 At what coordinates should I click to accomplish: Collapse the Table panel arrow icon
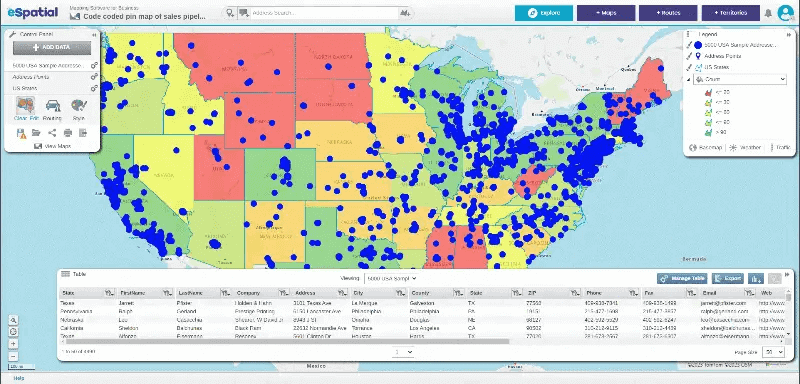[x=788, y=274]
